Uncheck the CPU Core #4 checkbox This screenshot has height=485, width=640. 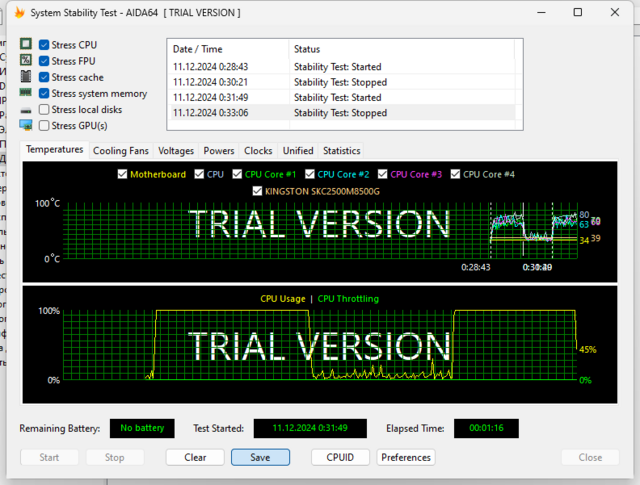click(455, 174)
